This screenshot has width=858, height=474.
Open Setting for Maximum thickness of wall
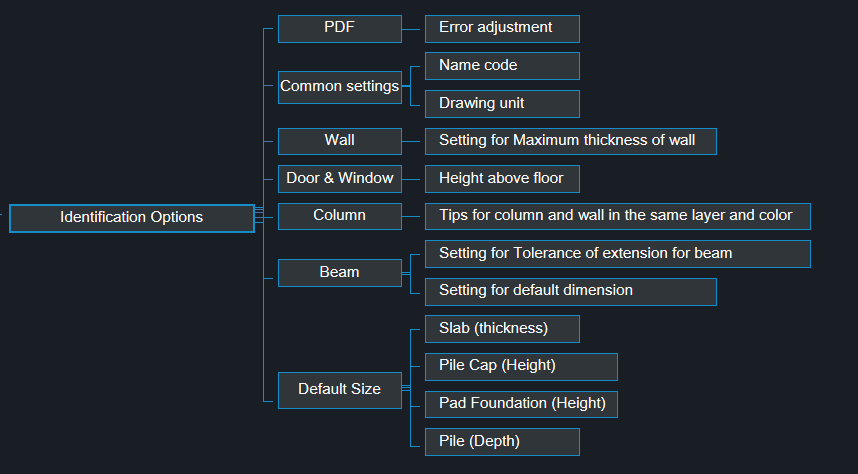coord(570,141)
